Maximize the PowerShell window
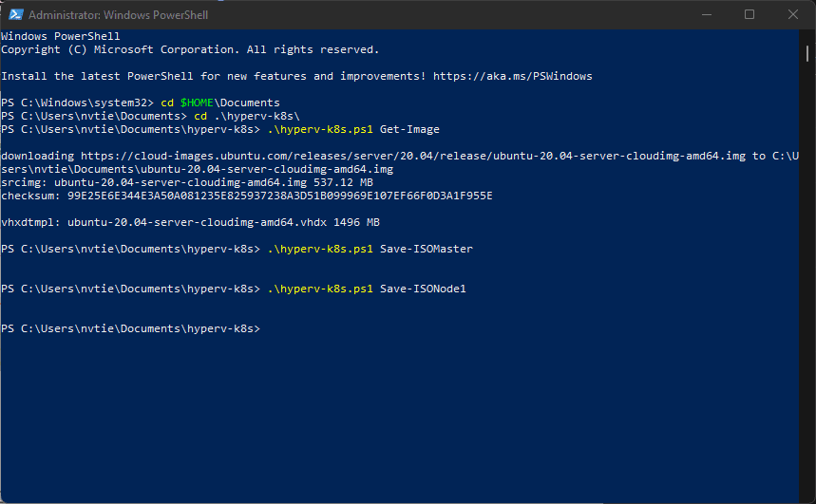The image size is (816, 504). coord(750,14)
